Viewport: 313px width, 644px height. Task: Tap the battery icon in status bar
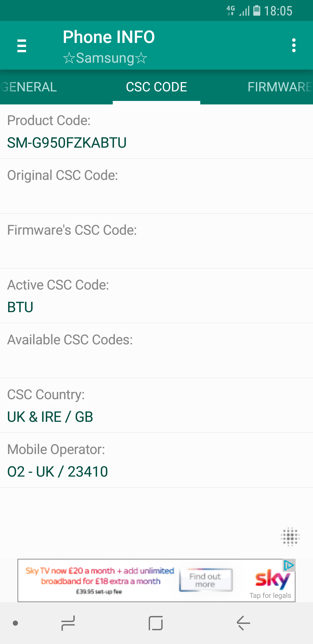[257, 11]
